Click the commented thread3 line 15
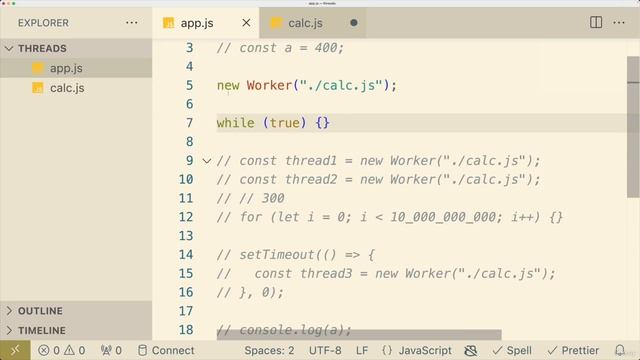 click(x=386, y=273)
